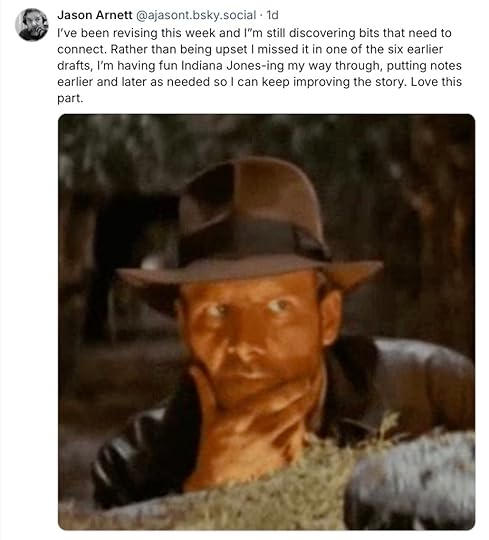Open the @ajasont.bsky.social handle link
Screen dimensions: 489x540
tap(196, 15)
